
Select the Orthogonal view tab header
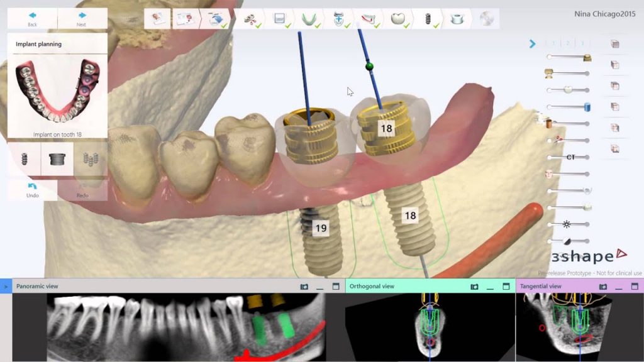pyautogui.click(x=372, y=287)
